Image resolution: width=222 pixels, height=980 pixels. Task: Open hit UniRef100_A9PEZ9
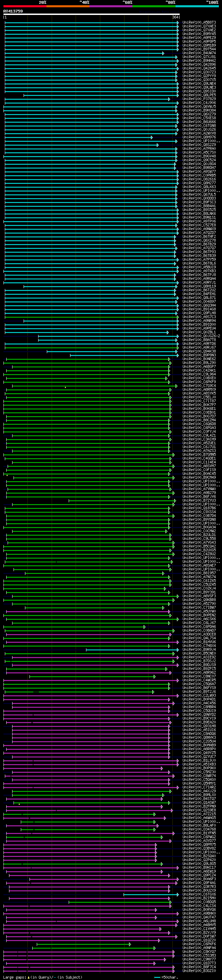pos(199,38)
